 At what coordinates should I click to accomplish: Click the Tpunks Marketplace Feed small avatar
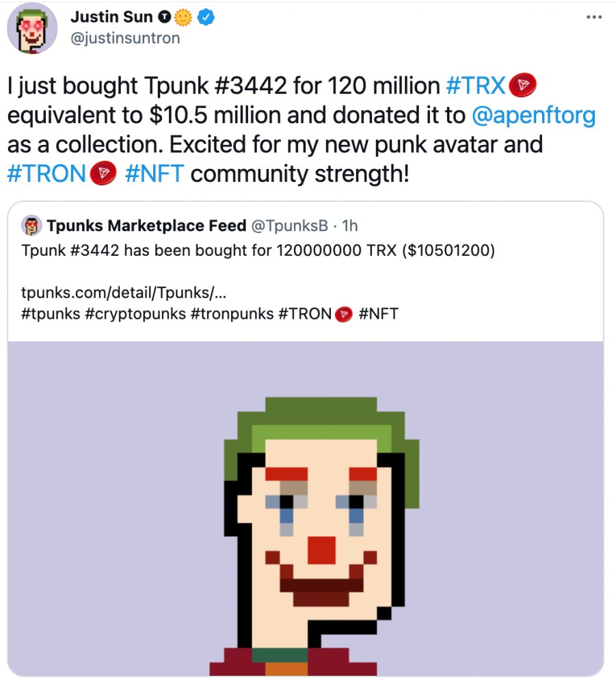(x=31, y=224)
